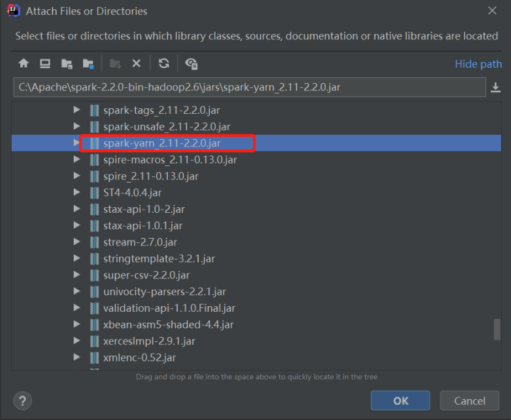Image resolution: width=511 pixels, height=420 pixels.
Task: Click the Module directory folder icon
Action: pyautogui.click(x=87, y=63)
